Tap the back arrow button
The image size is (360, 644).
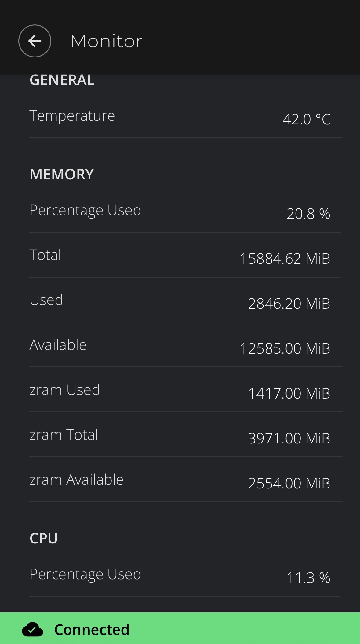pos(35,41)
